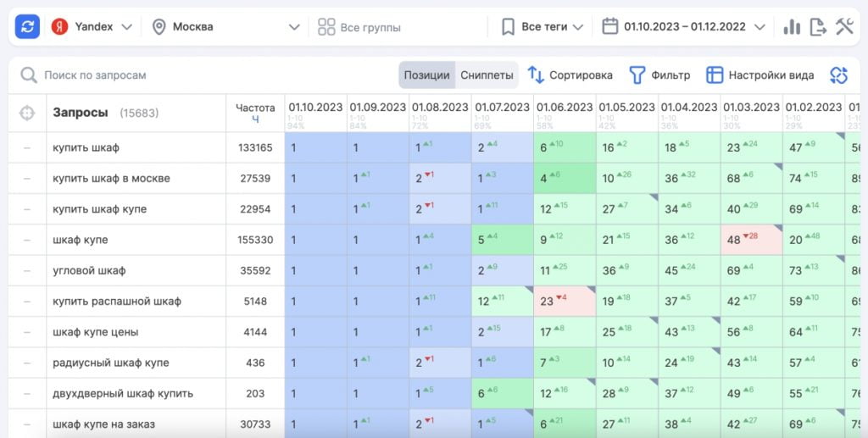Open the Фильтр filter funnel
Image resolution: width=868 pixels, height=438 pixels.
659,75
